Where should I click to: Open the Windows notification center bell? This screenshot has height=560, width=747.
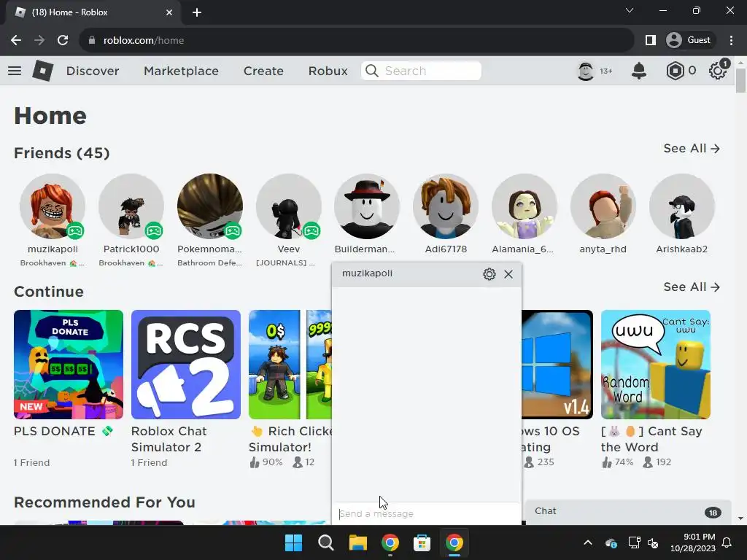(727, 542)
